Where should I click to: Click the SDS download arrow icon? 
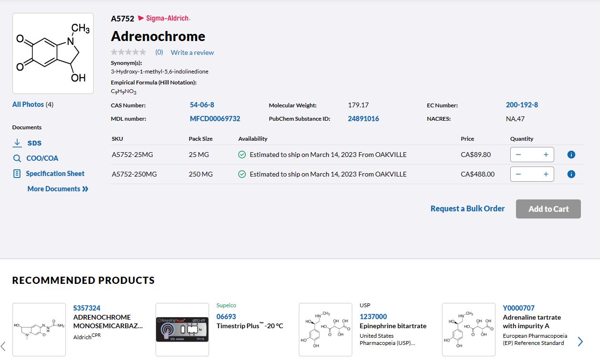pyautogui.click(x=17, y=143)
